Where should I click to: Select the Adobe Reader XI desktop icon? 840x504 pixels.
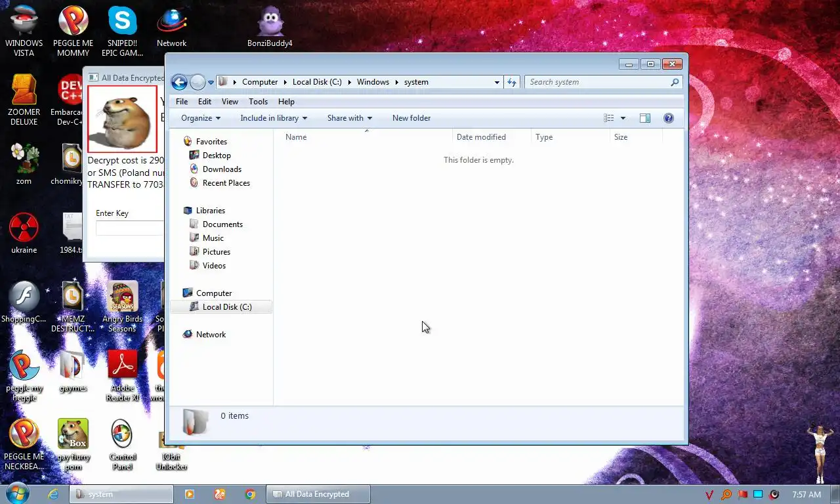123,375
